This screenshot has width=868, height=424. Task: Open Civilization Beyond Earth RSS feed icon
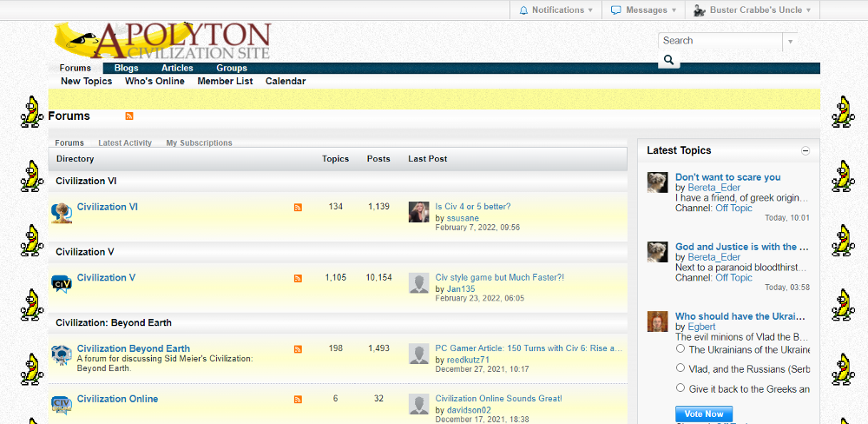(298, 349)
